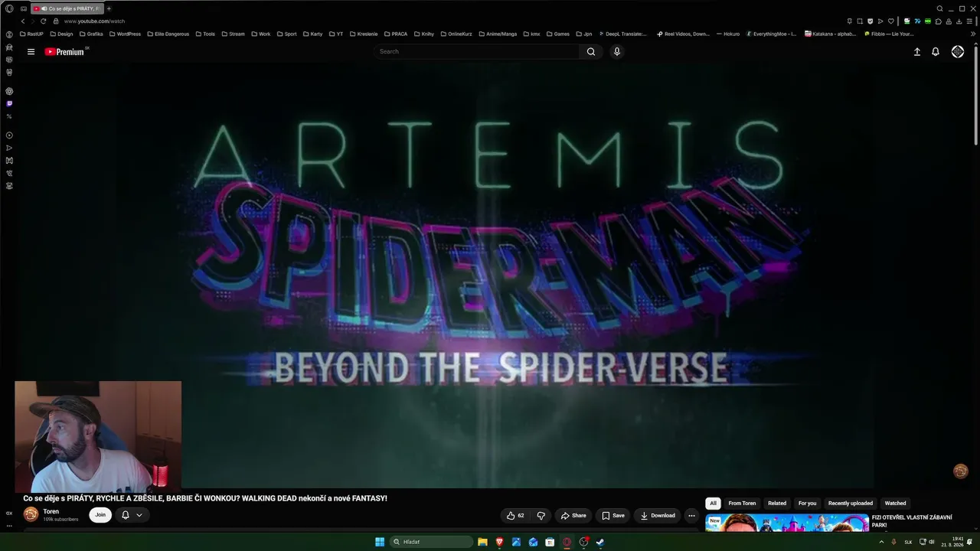
Task: Open the Anime/Manga bookmarks folder
Action: tap(498, 34)
